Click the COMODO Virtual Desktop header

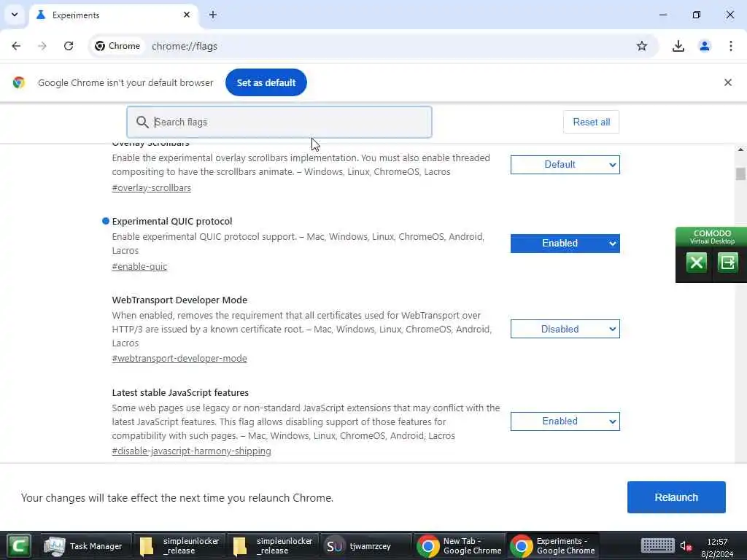coord(712,237)
